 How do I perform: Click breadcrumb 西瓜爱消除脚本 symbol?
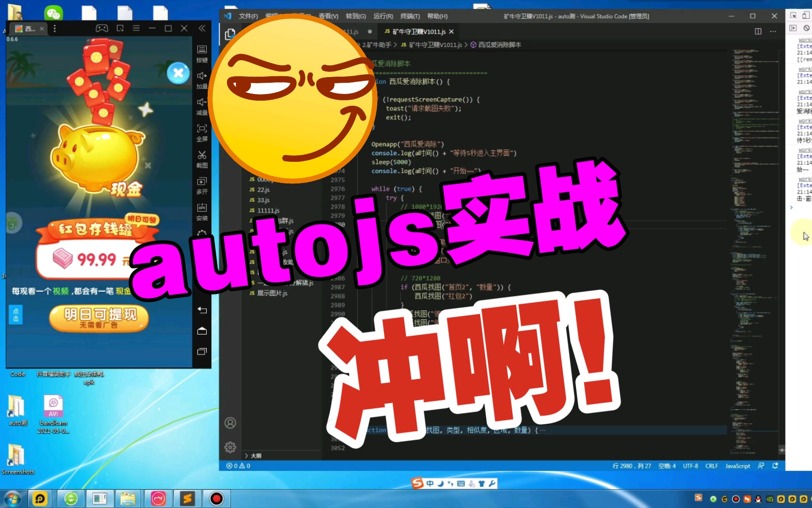point(500,45)
